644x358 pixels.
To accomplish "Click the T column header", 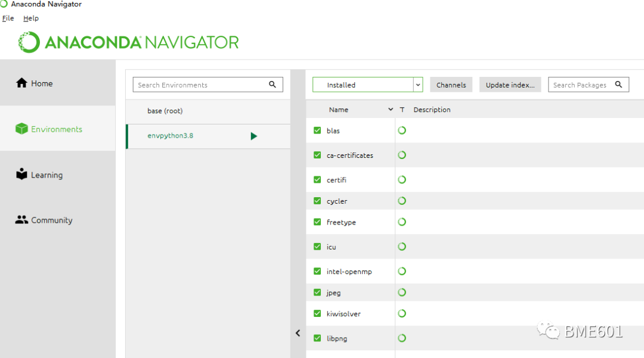I will click(x=402, y=110).
